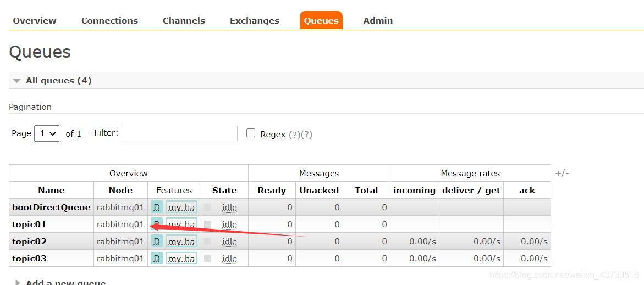Open the Admin tab
Viewport: 644px width, 285px height.
[x=378, y=20]
